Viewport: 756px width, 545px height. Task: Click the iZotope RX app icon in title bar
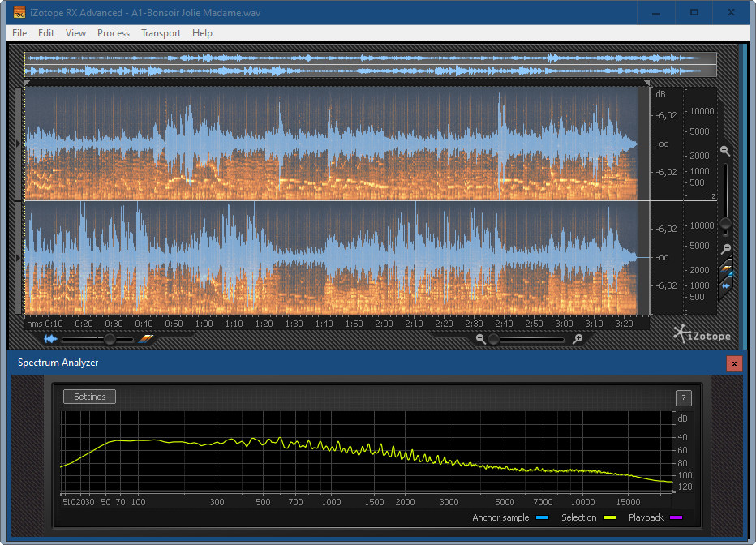[x=19, y=12]
